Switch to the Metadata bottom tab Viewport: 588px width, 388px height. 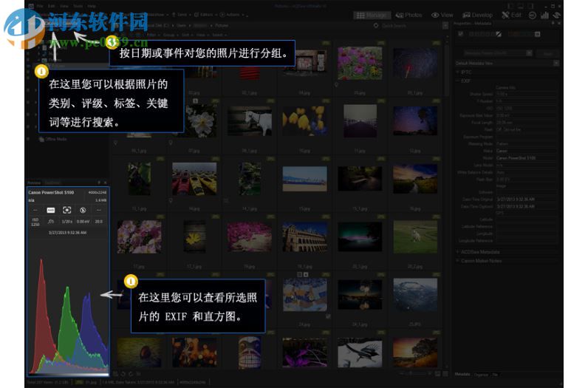pyautogui.click(x=462, y=374)
